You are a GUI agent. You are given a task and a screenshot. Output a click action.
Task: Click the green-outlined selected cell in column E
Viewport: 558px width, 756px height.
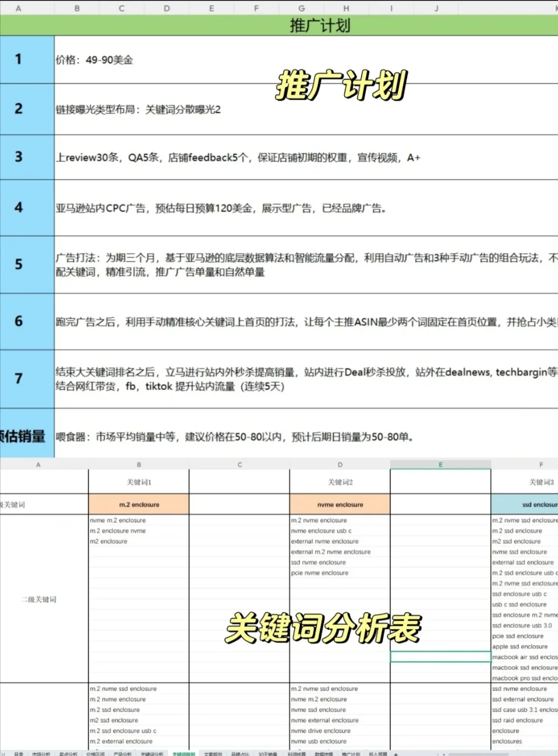point(440,656)
